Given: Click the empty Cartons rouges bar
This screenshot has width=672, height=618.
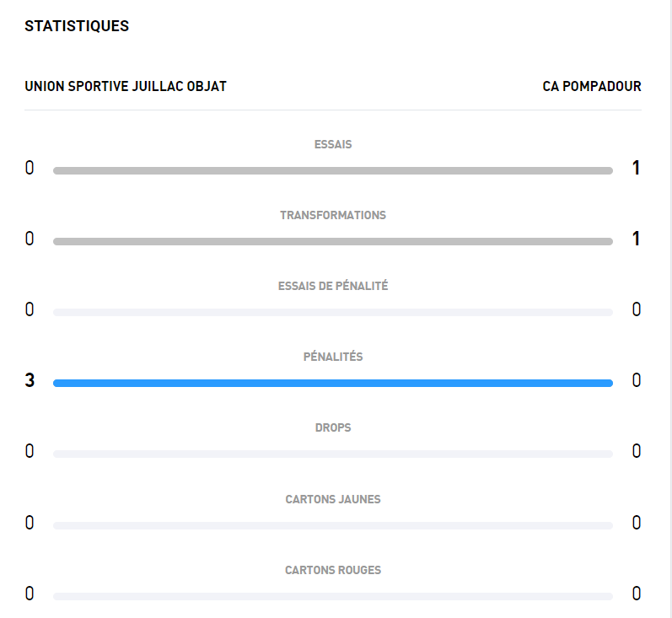Looking at the screenshot, I should [332, 596].
